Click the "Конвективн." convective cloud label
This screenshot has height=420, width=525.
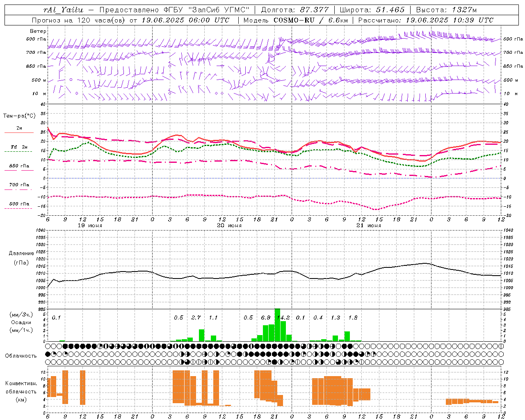[21, 383]
